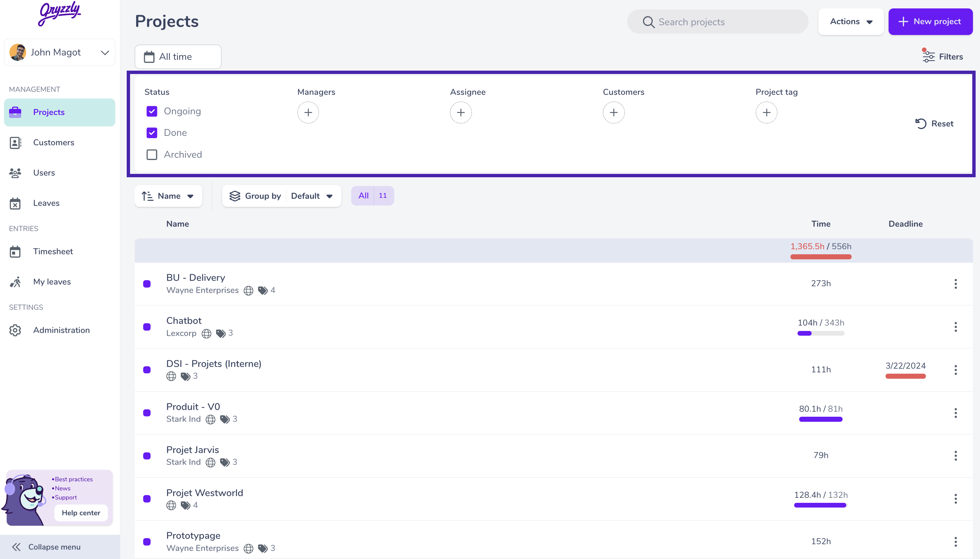
Task: Click the Gryzzly logo
Action: click(x=59, y=14)
